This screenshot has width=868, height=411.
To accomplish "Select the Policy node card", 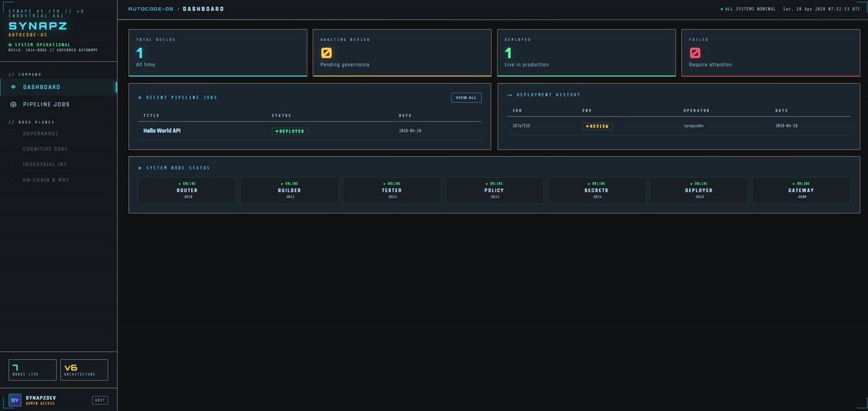I will (x=494, y=190).
